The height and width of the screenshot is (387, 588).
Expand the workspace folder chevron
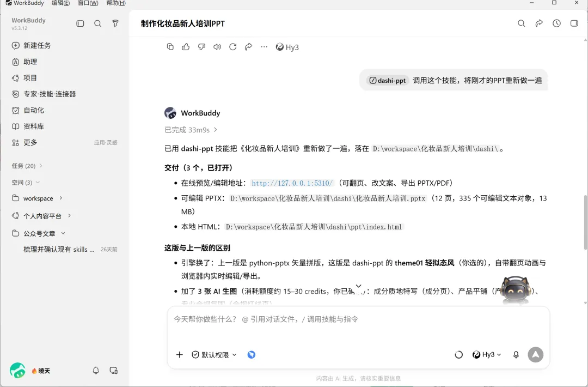pos(61,198)
